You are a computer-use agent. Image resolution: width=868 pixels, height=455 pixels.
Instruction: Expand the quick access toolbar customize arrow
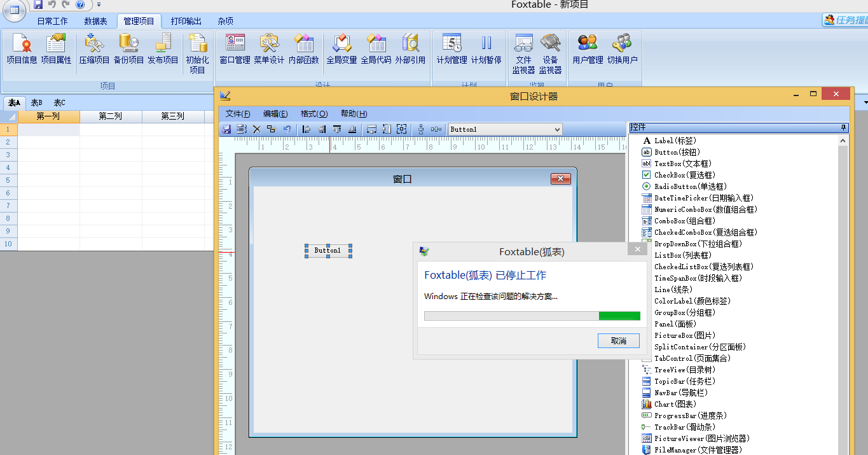99,5
